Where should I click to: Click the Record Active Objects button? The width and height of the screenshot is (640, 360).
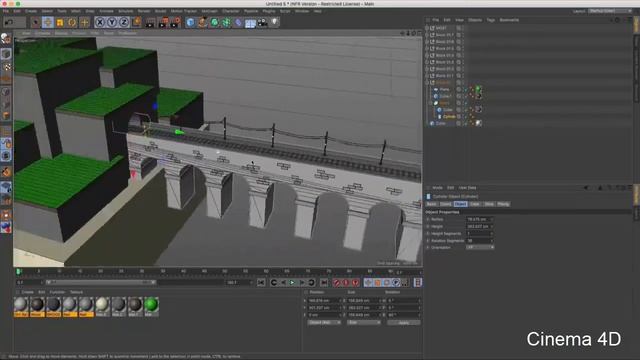click(x=336, y=282)
